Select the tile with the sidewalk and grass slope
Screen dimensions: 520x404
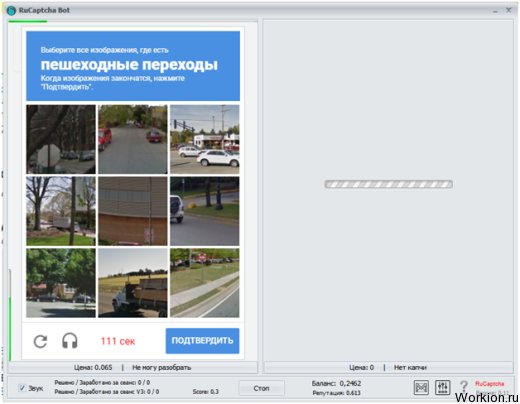pos(205,283)
